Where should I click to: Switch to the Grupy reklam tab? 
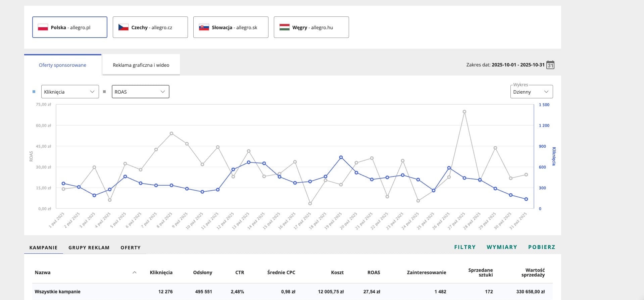89,248
